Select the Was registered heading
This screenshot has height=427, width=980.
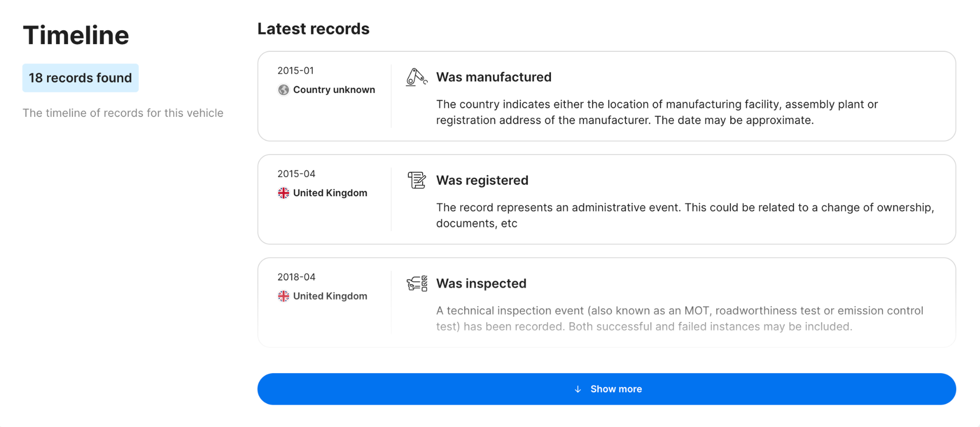click(482, 180)
